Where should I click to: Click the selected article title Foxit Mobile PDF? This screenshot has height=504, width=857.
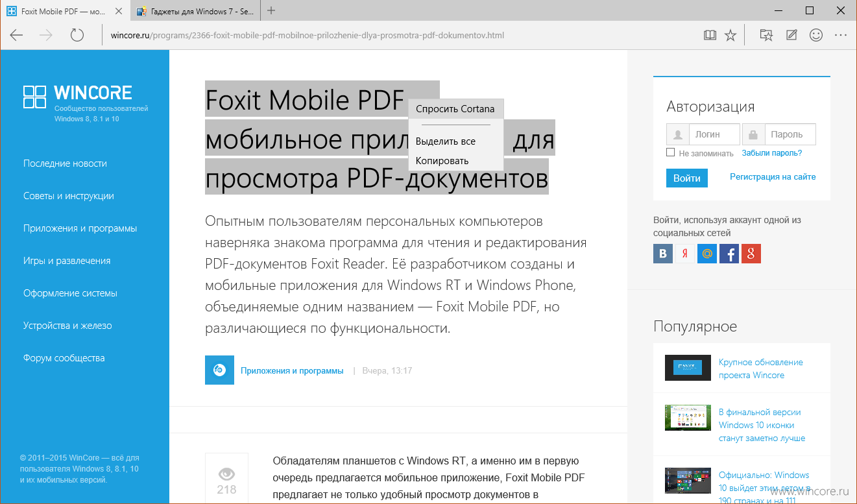[380, 138]
